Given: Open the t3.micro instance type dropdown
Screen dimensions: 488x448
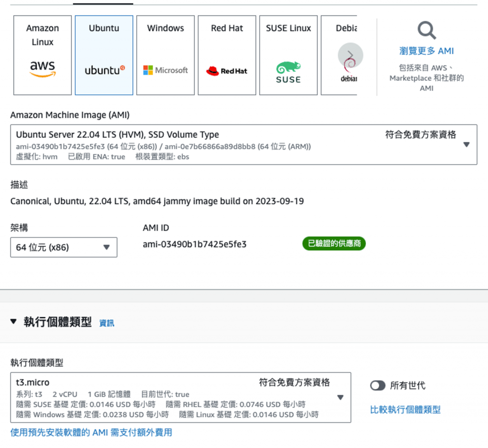Looking at the screenshot, I should click(181, 397).
